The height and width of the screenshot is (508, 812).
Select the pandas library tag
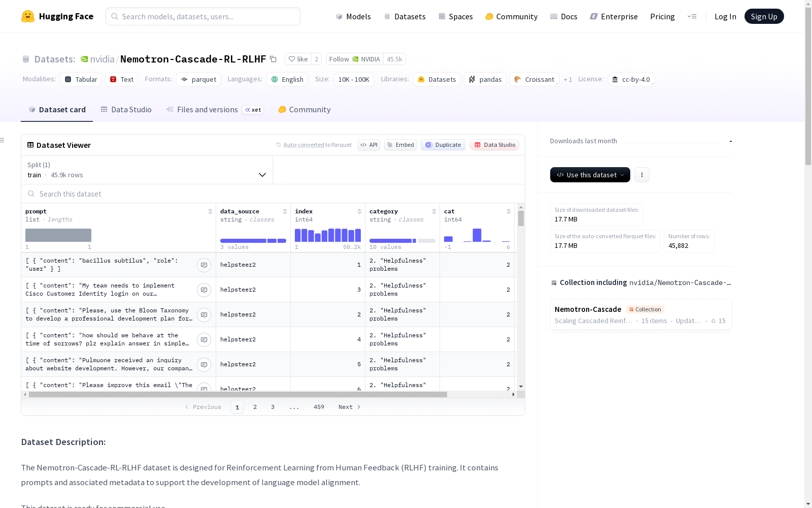click(x=485, y=79)
